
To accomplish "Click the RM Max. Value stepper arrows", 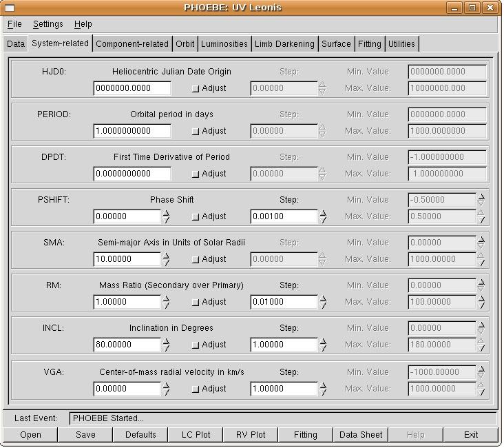I will [481, 302].
